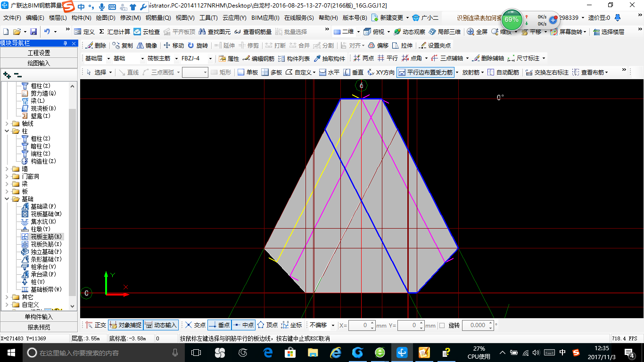Image resolution: width=644 pixels, height=362 pixels.
Task: Open the 绘图(D) menu
Action: (105, 18)
